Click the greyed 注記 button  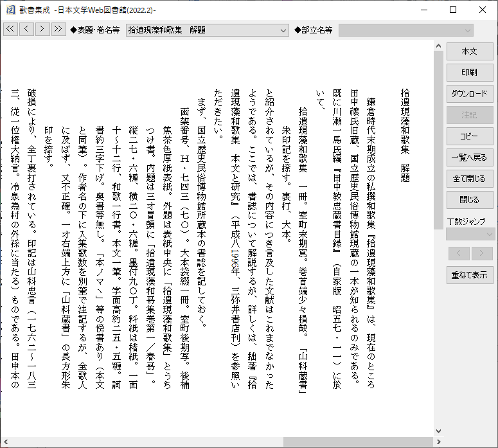470,115
